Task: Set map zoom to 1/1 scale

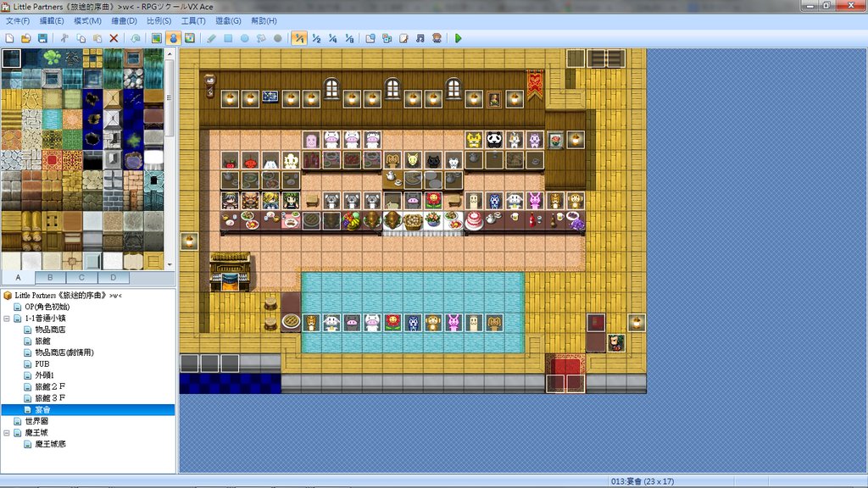Action: [x=299, y=38]
